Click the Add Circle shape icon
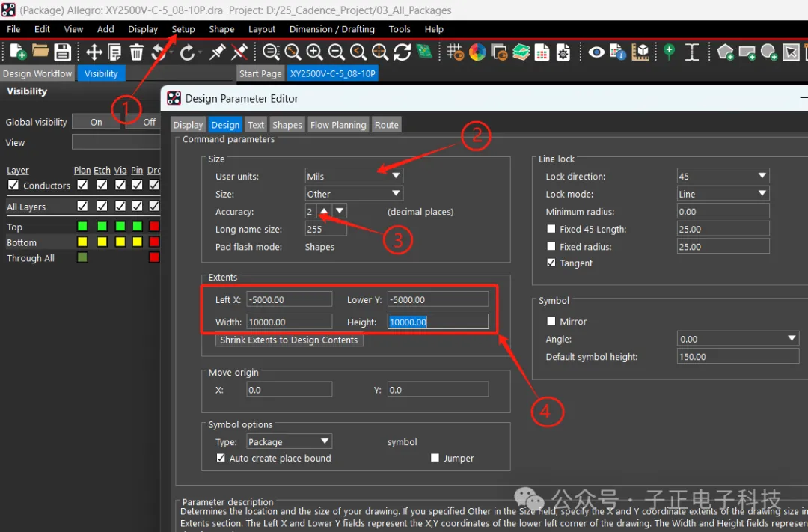Screen dimensions: 808x532 (x=769, y=52)
